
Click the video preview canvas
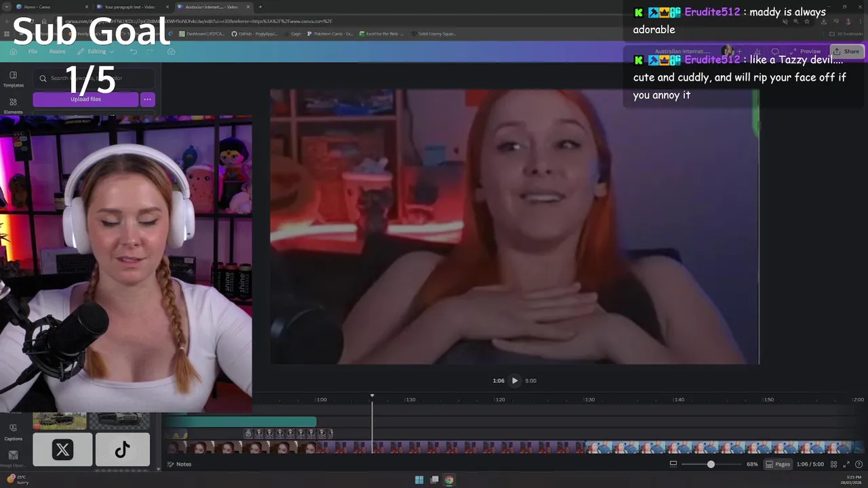515,226
